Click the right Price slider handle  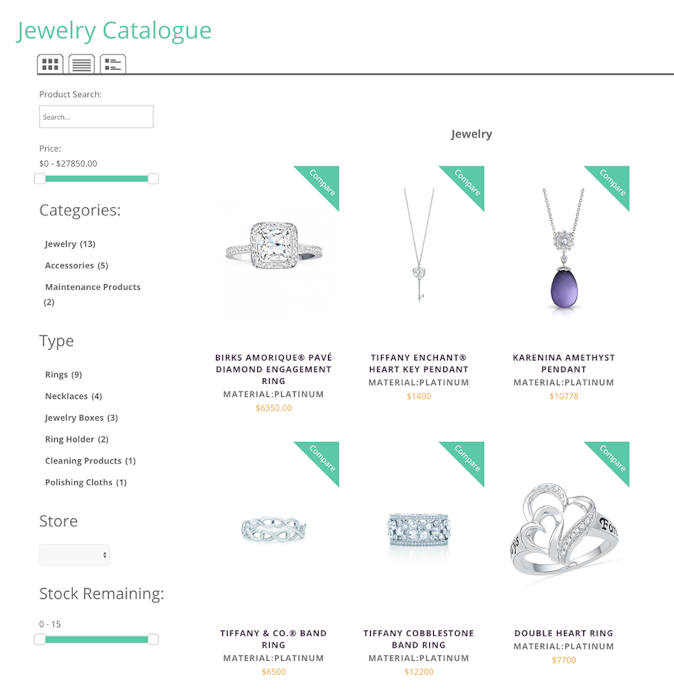(153, 179)
